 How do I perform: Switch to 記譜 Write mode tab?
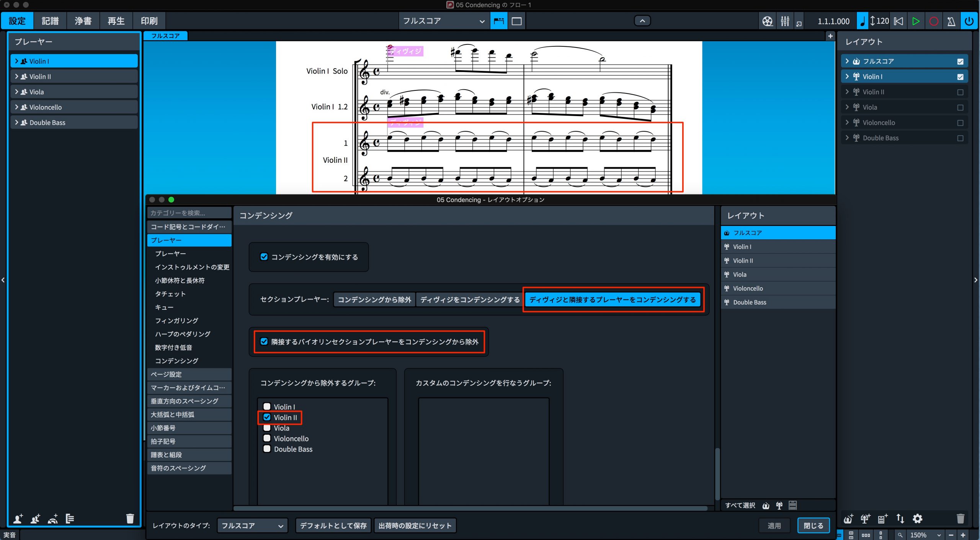50,21
